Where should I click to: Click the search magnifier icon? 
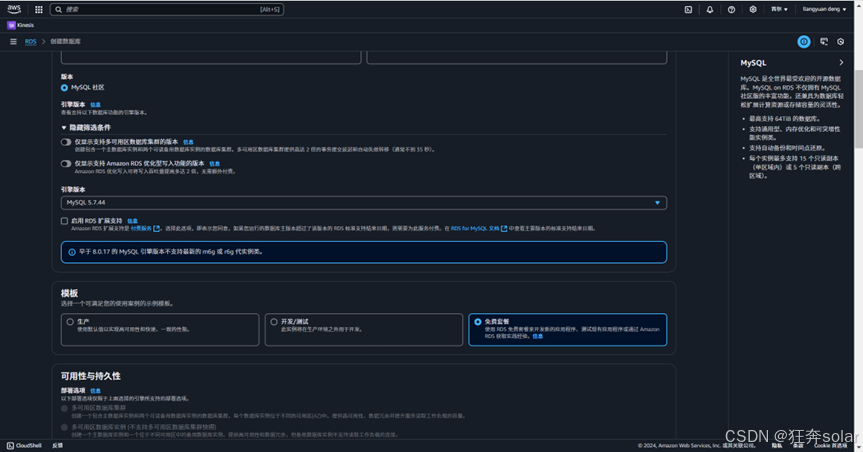pyautogui.click(x=58, y=9)
